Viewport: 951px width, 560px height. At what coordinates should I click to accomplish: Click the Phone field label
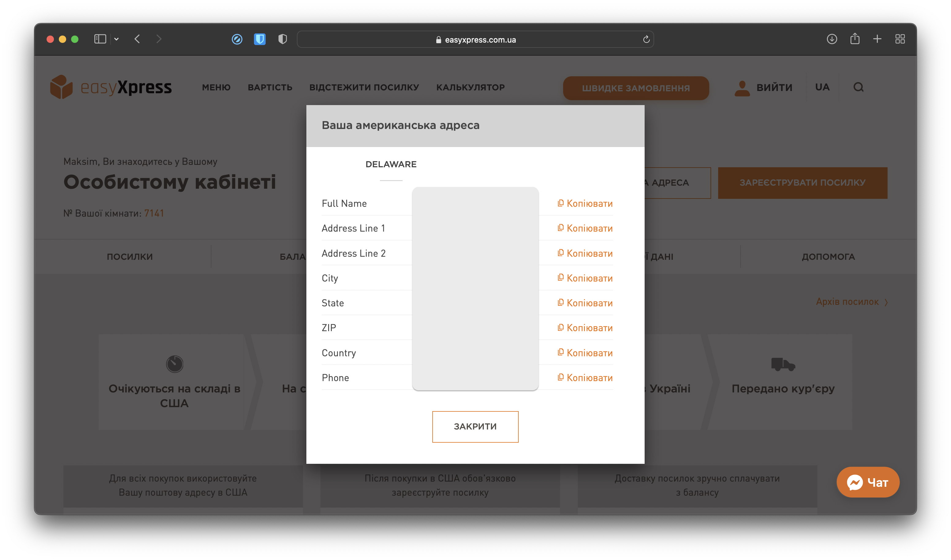point(335,378)
